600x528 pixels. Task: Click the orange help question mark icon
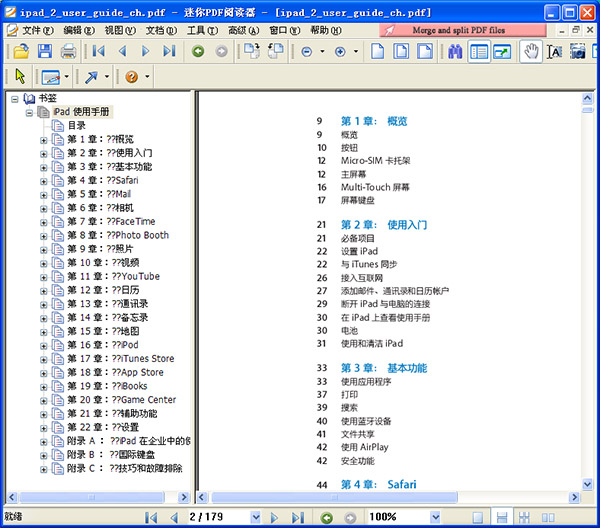tap(132, 77)
